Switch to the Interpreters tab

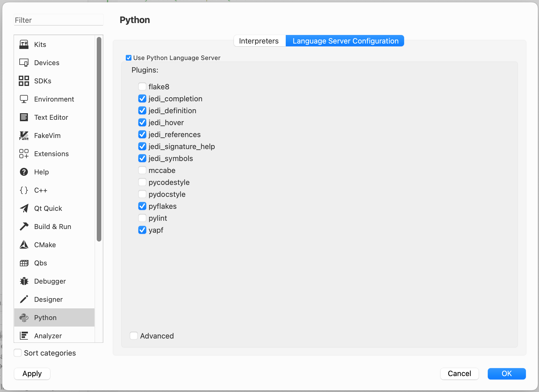tap(259, 41)
